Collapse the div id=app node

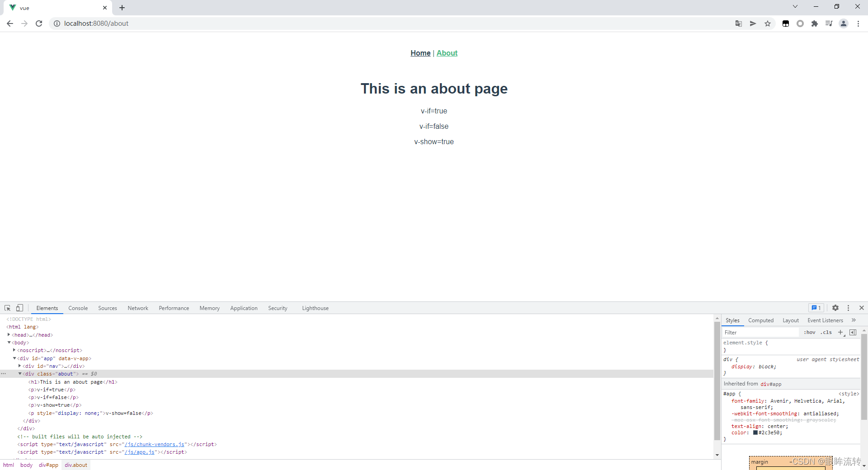[x=14, y=358]
